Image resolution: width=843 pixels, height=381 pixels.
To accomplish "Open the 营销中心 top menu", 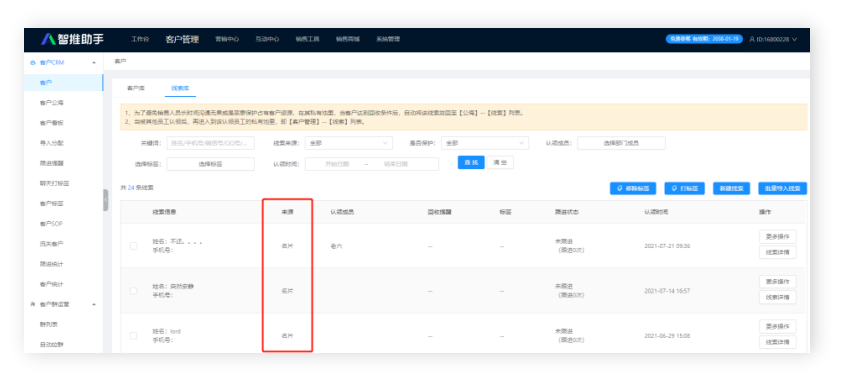I will (227, 39).
